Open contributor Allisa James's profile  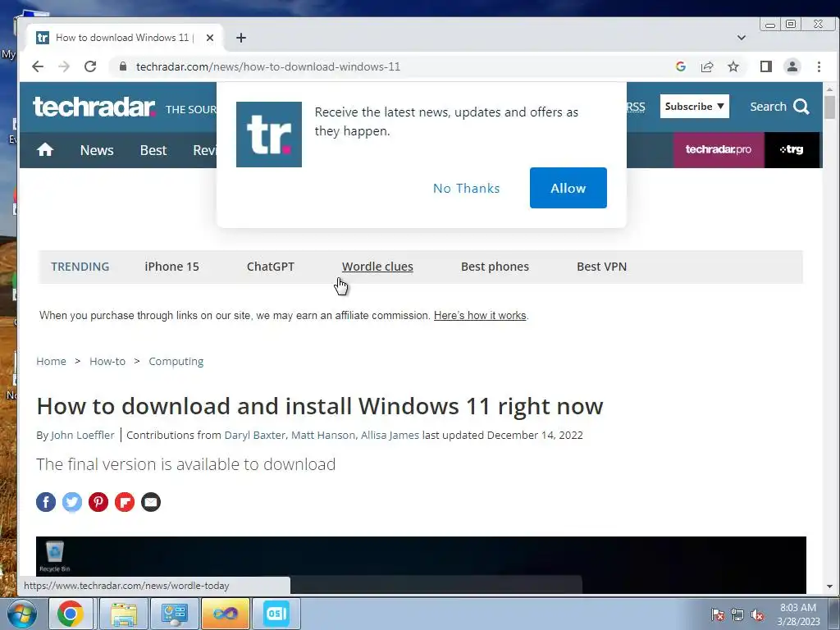pos(390,435)
